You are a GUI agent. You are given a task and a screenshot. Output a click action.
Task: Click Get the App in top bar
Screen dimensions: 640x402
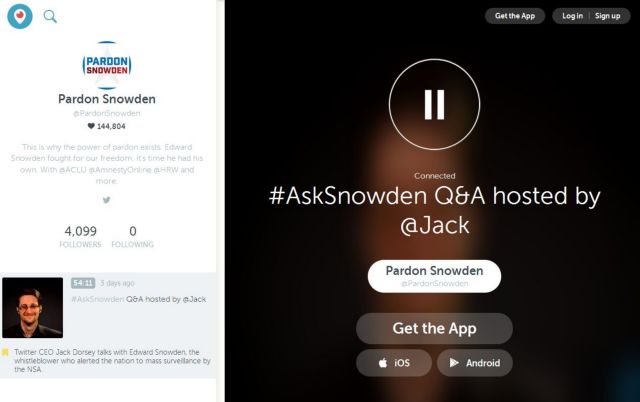(515, 16)
